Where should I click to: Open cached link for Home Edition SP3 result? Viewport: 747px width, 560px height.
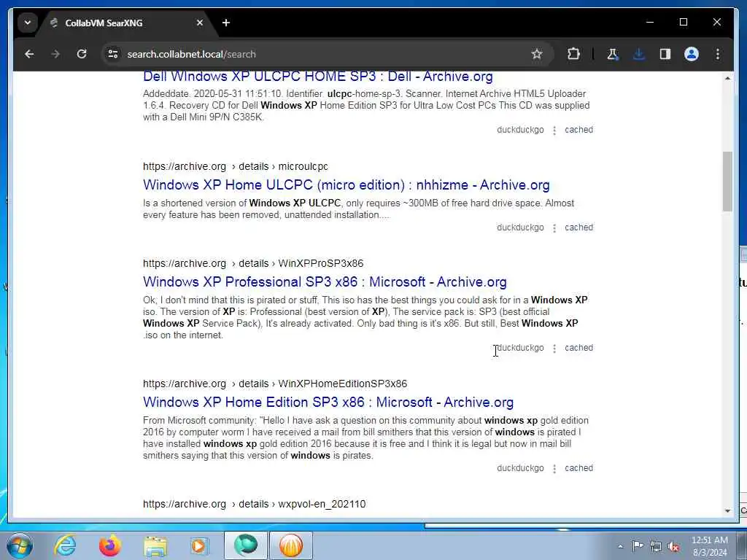(578, 468)
